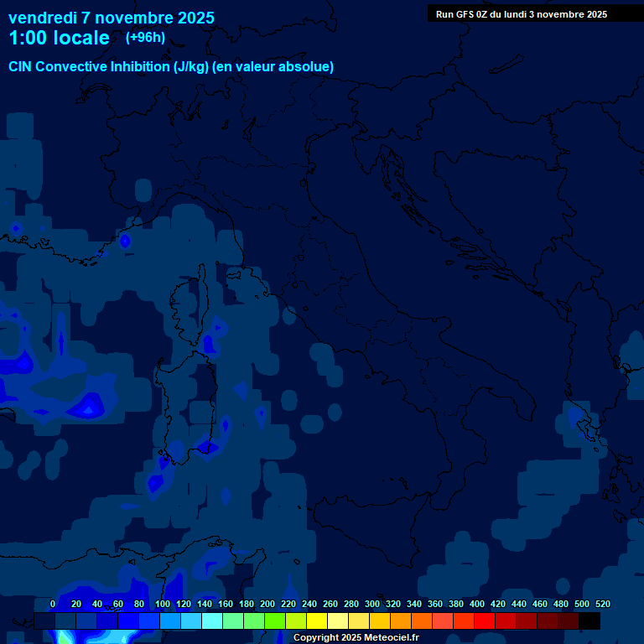The image size is (644, 644).
Task: Click the legend value '220'
Action: click(x=288, y=604)
